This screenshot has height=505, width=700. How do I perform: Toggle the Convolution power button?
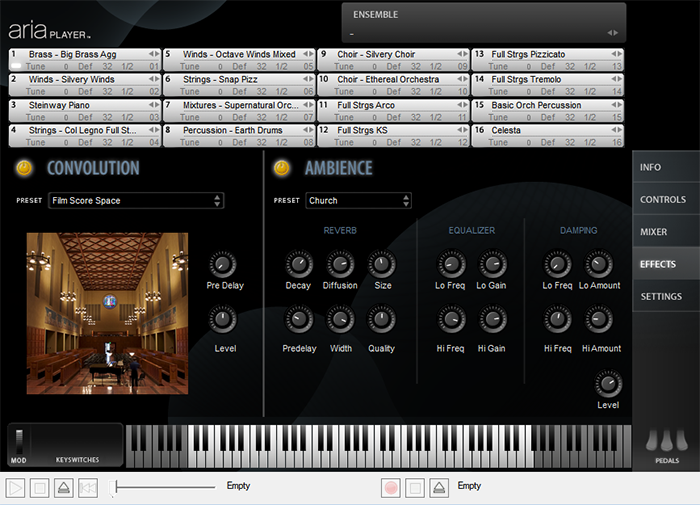(x=24, y=168)
